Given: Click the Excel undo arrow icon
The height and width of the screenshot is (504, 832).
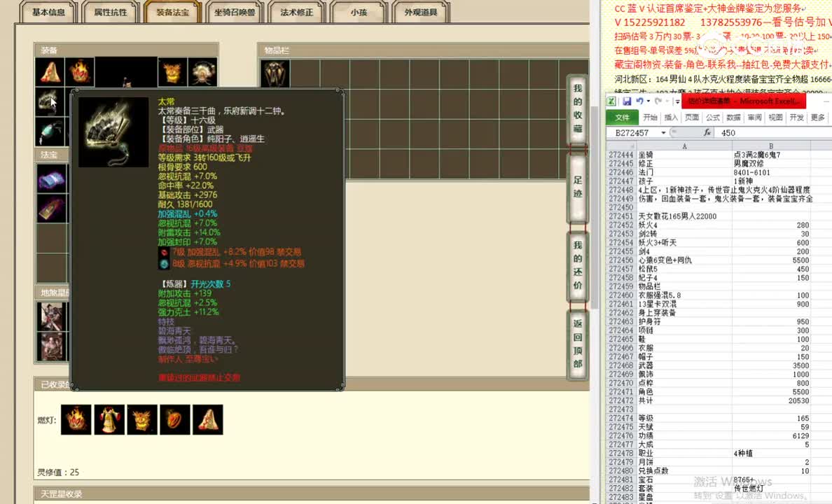Looking at the screenshot, I should 640,101.
